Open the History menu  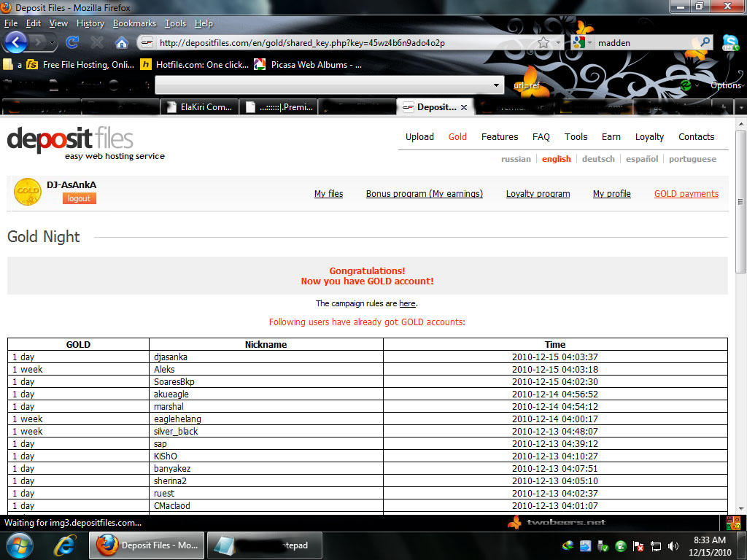click(x=90, y=23)
